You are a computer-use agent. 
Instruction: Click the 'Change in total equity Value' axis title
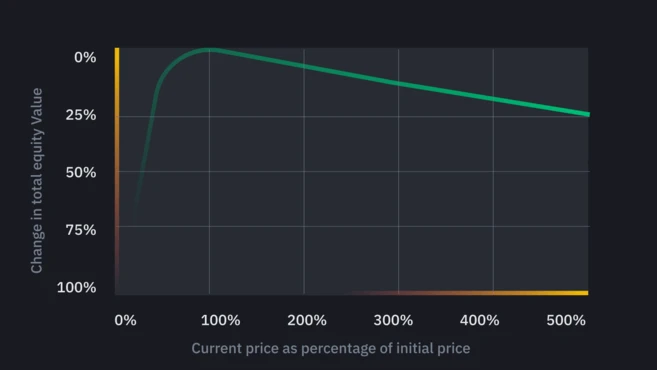(x=37, y=181)
